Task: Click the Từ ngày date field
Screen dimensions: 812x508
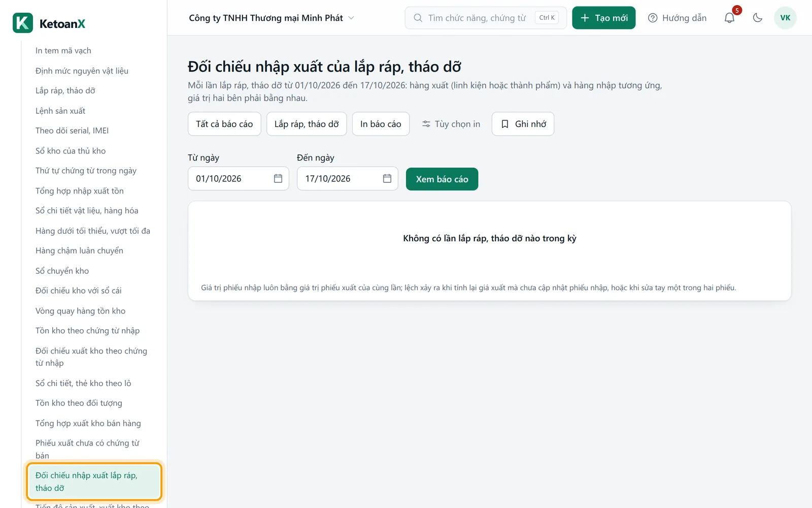Action: tap(239, 178)
